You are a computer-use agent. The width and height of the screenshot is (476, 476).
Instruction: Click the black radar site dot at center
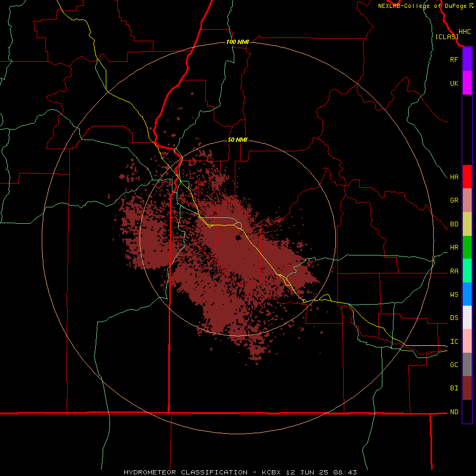(x=238, y=238)
